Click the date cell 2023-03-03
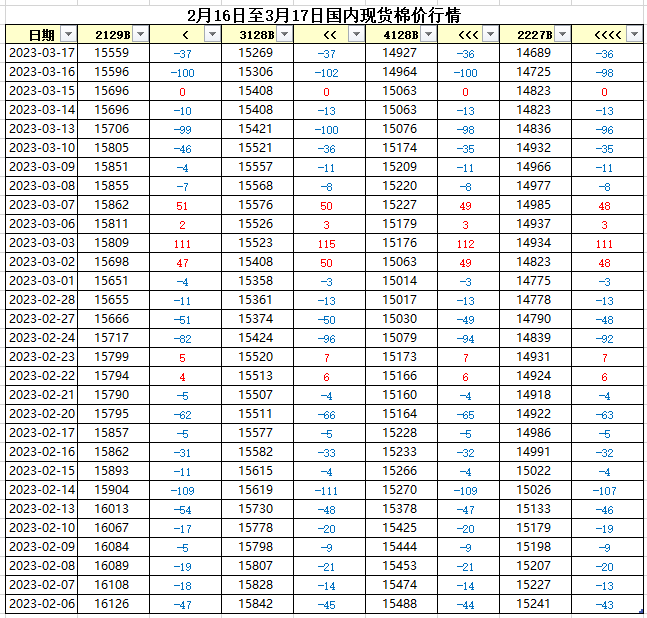The image size is (647, 618). (x=41, y=244)
